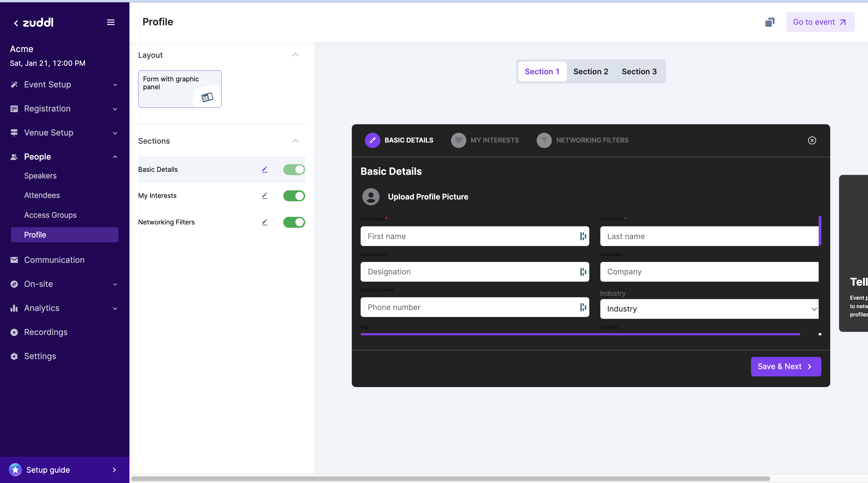Click the hamburger menu icon in sidebar
Screen dimensions: 868x483
point(111,22)
